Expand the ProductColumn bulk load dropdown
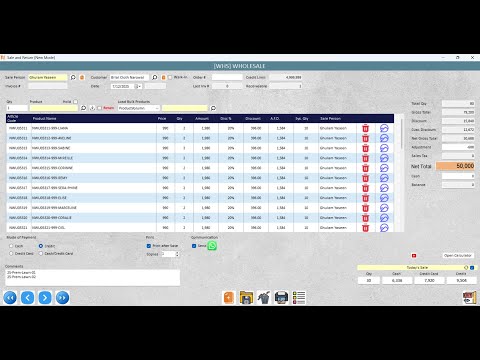 [157, 108]
